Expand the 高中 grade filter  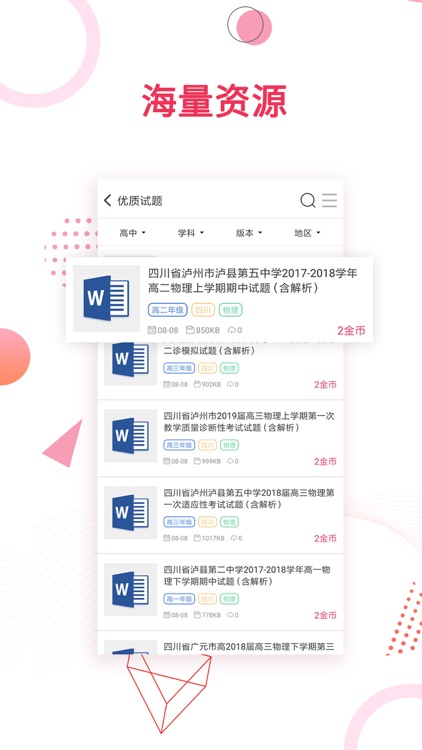[x=133, y=233]
